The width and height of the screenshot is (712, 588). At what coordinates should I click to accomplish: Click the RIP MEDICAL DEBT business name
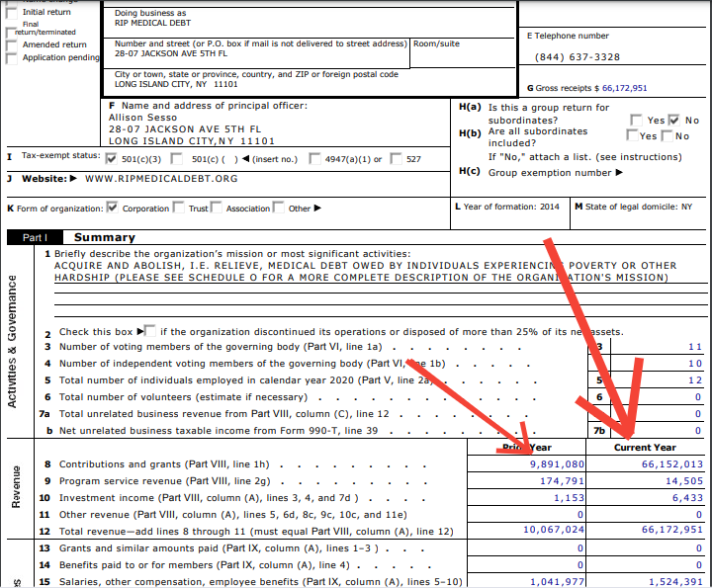(152, 23)
